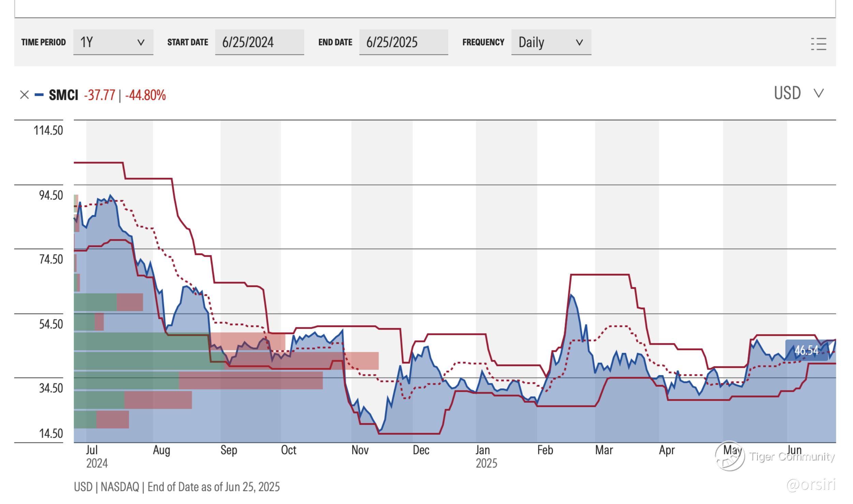Click the End Date field 6/25/2025
853x504 pixels.
click(404, 42)
